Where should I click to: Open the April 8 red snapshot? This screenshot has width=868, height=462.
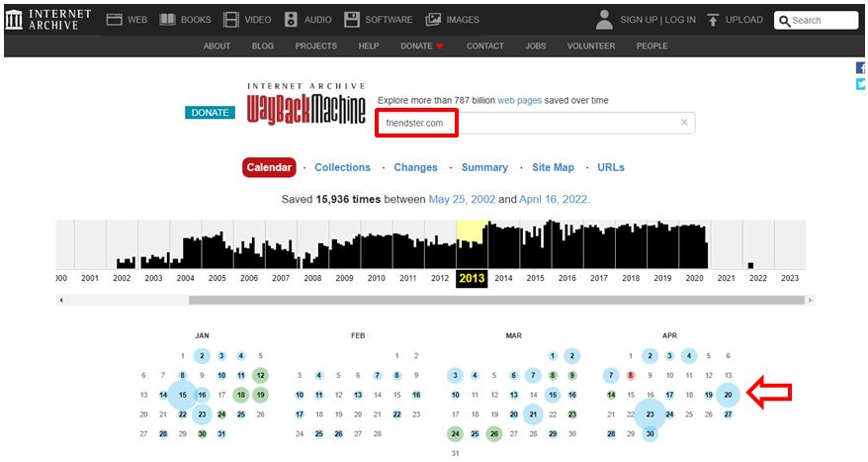coord(631,376)
